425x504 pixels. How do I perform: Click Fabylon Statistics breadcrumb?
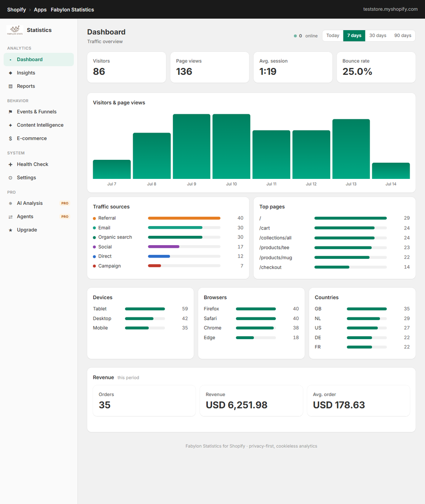pyautogui.click(x=72, y=10)
